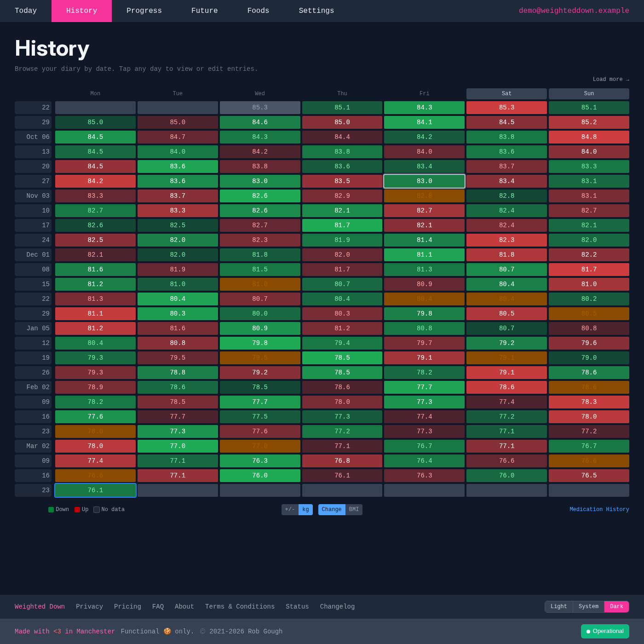Navigate to the Future section

(204, 11)
